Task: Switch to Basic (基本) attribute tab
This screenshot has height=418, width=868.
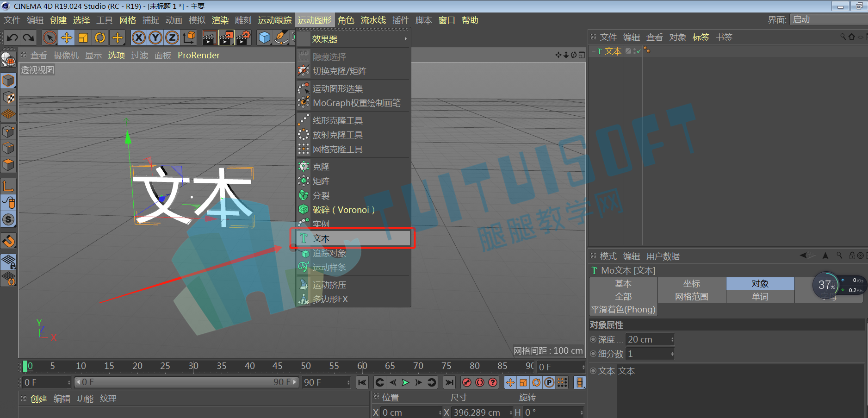Action: (623, 283)
